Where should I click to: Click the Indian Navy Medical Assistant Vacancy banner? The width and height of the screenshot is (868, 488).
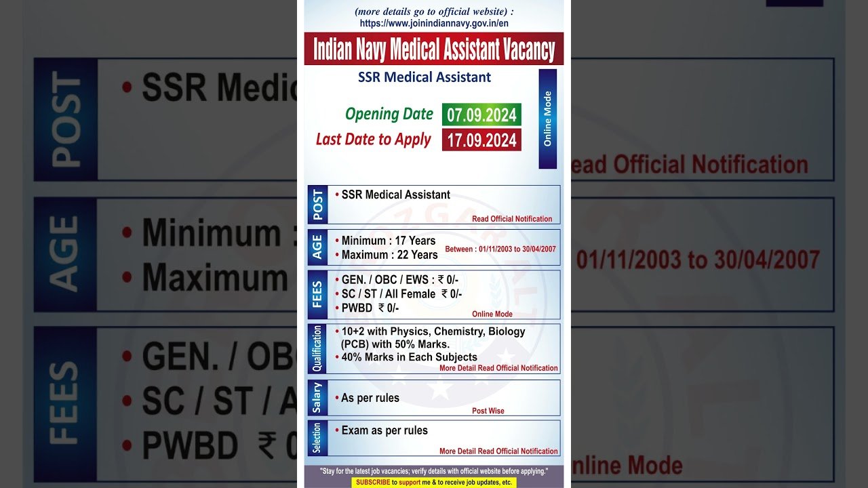click(434, 49)
